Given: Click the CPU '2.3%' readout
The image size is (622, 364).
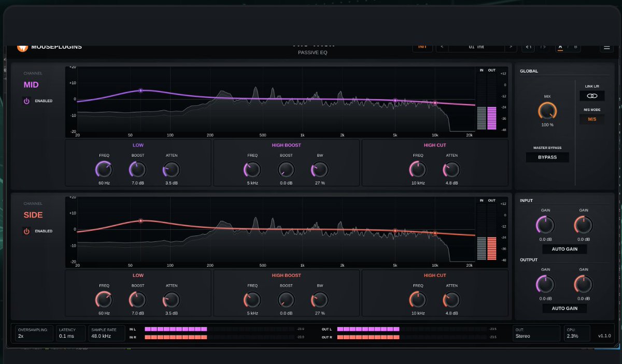Looking at the screenshot, I should coord(572,336).
